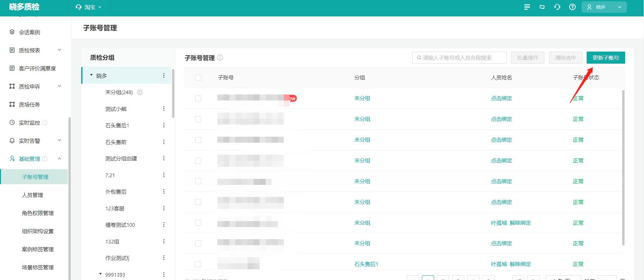Click the 更新子账号 button
This screenshot has width=644, height=280.
click(606, 58)
